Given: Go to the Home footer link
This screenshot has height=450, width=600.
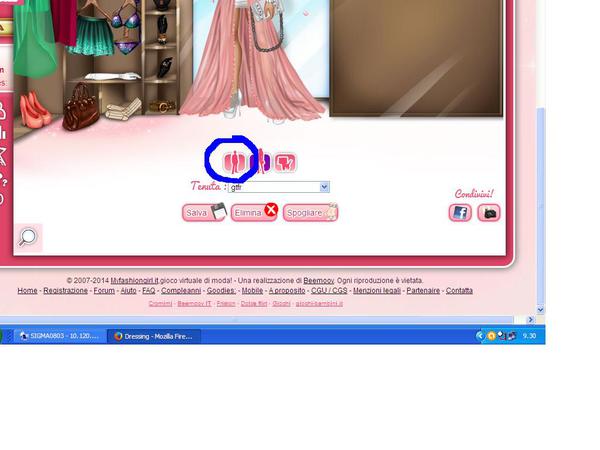Looking at the screenshot, I should click(x=27, y=291).
